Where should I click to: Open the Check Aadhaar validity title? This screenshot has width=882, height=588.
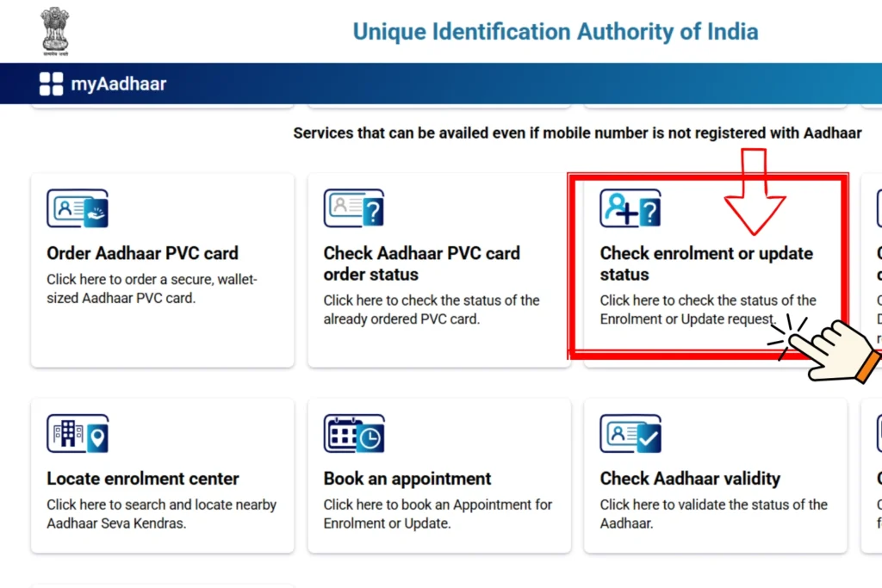pos(690,479)
